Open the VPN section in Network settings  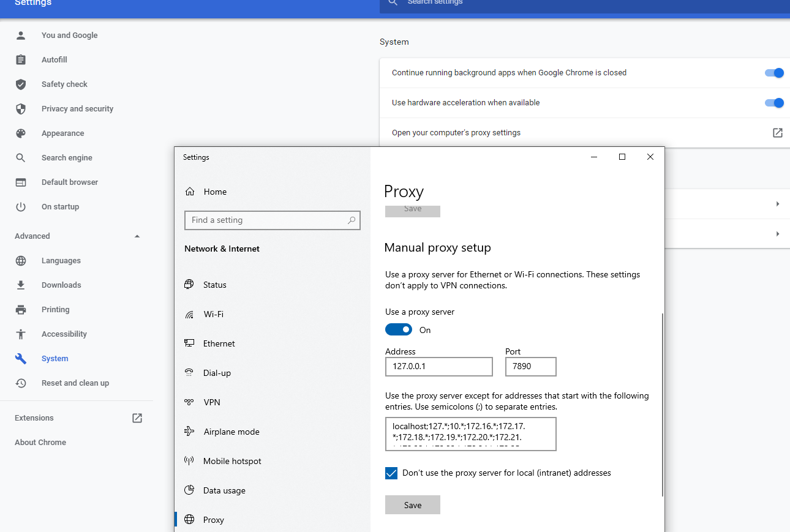pos(212,402)
